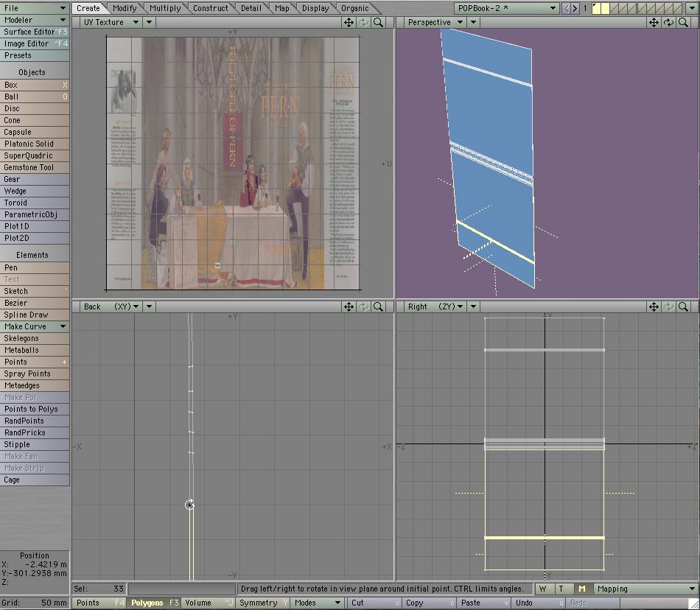
Task: Switch to the Modify tab
Action: coord(125,8)
